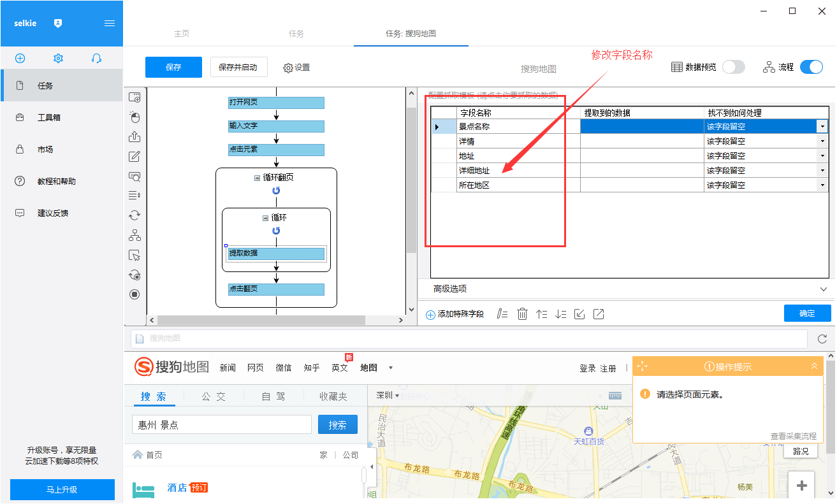Select the end-process stop-circle step tool
837x504 pixels.
click(x=135, y=294)
